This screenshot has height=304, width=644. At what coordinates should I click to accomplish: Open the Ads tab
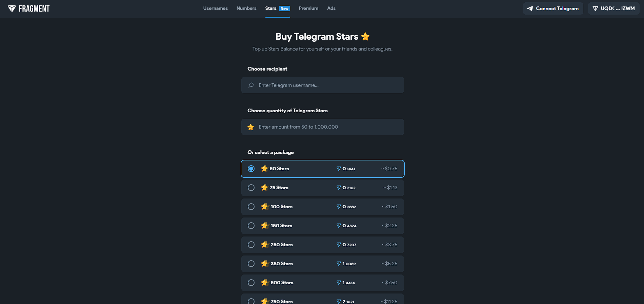[331, 8]
